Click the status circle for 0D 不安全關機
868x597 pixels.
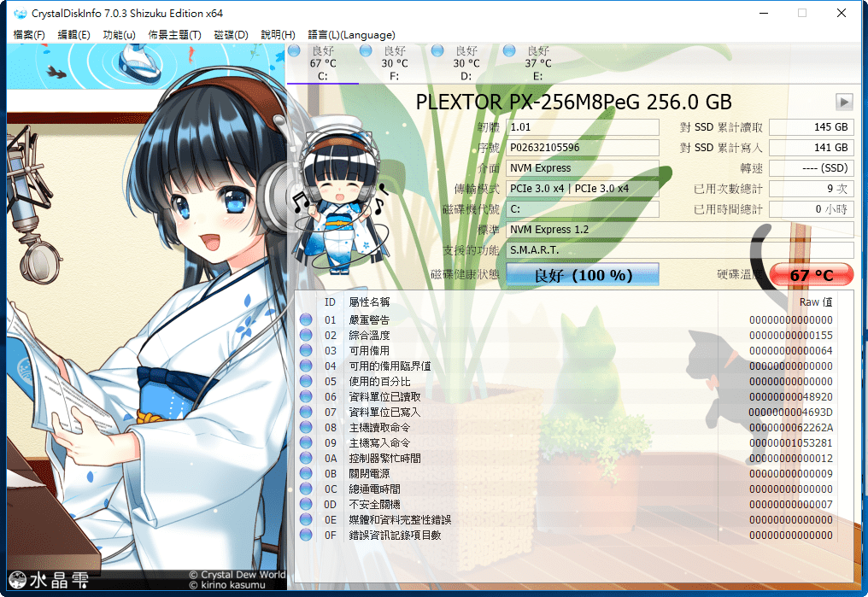(306, 504)
